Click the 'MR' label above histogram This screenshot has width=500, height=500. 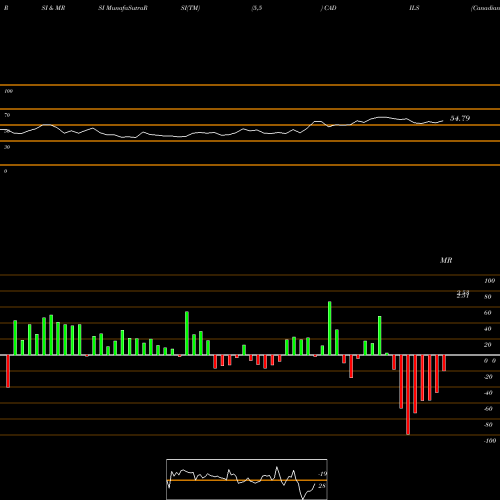(446, 260)
